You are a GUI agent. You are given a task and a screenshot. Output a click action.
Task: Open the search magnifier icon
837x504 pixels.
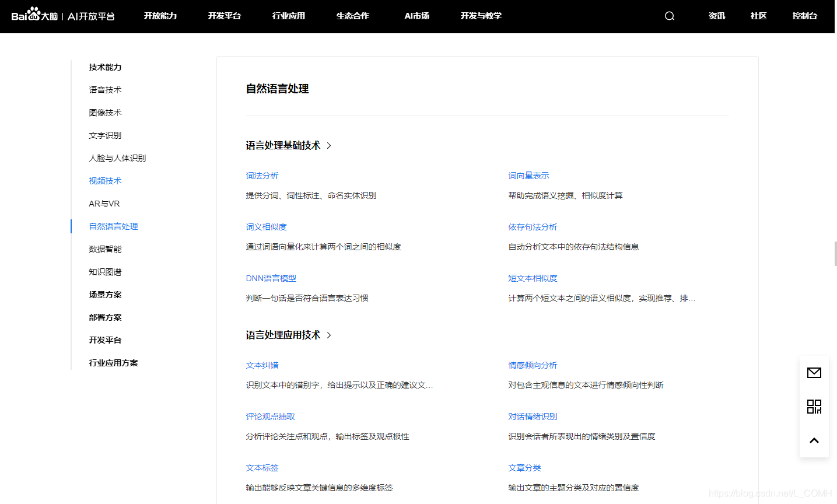coord(670,16)
